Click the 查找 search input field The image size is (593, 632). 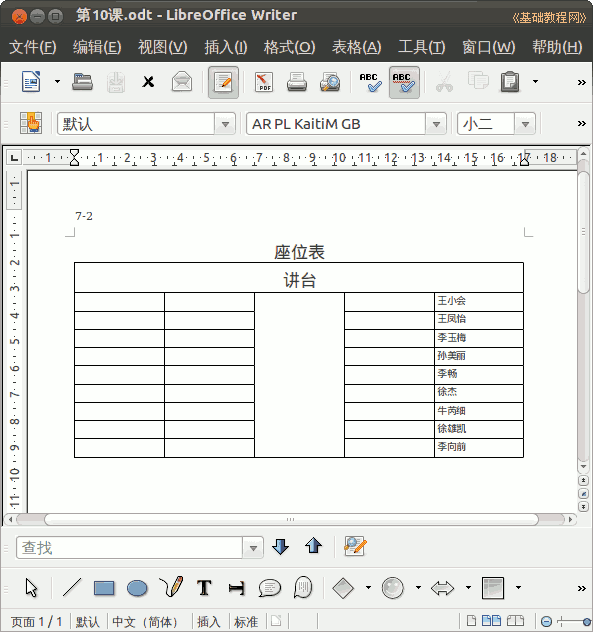(129, 547)
